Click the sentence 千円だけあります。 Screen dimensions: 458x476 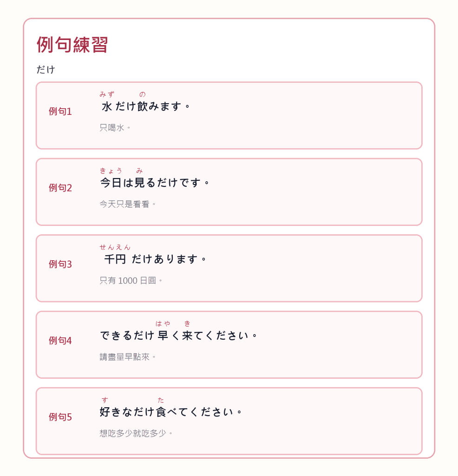point(153,259)
